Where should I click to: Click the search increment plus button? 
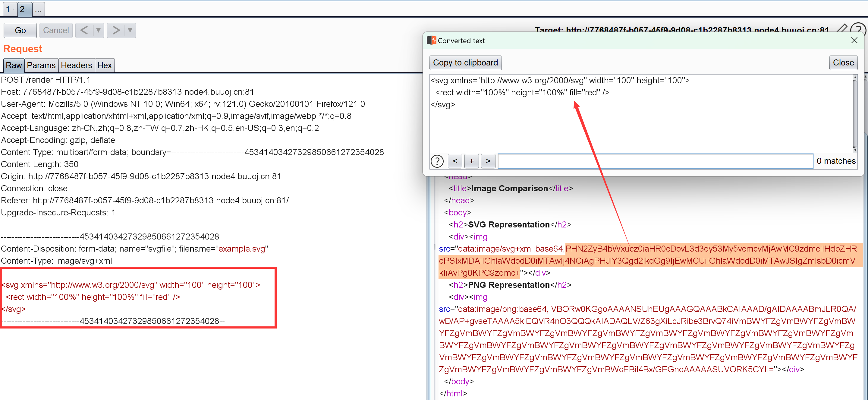pos(470,161)
